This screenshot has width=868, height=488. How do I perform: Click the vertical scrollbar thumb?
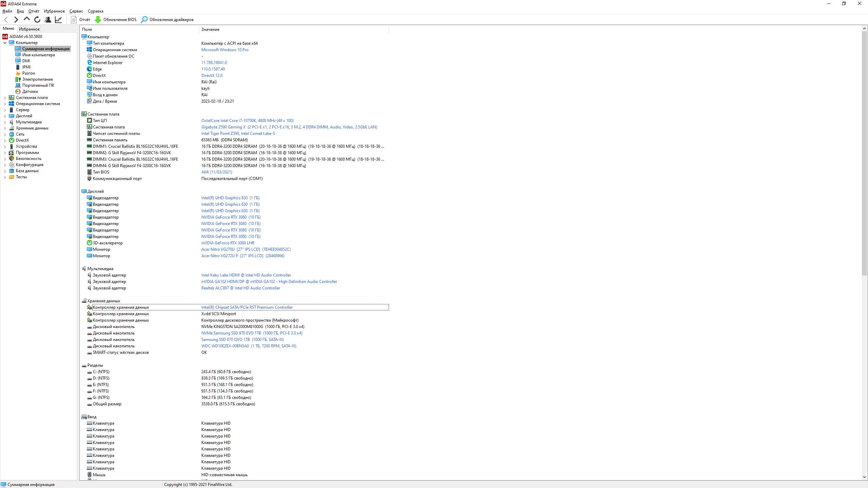(864, 154)
